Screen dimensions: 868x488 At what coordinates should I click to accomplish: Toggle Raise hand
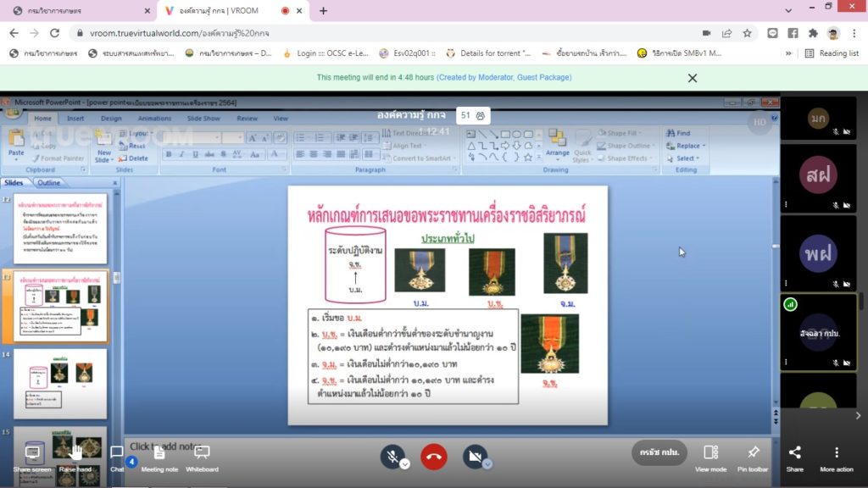(75, 457)
